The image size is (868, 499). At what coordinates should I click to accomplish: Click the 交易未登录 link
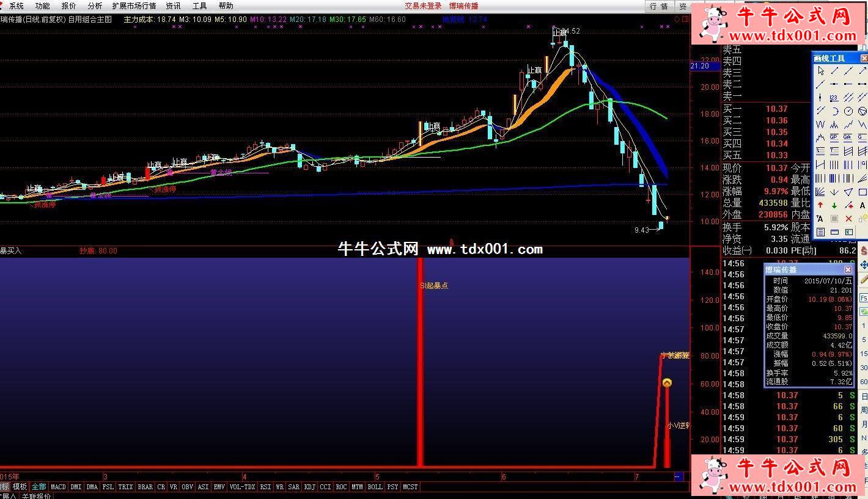point(423,5)
